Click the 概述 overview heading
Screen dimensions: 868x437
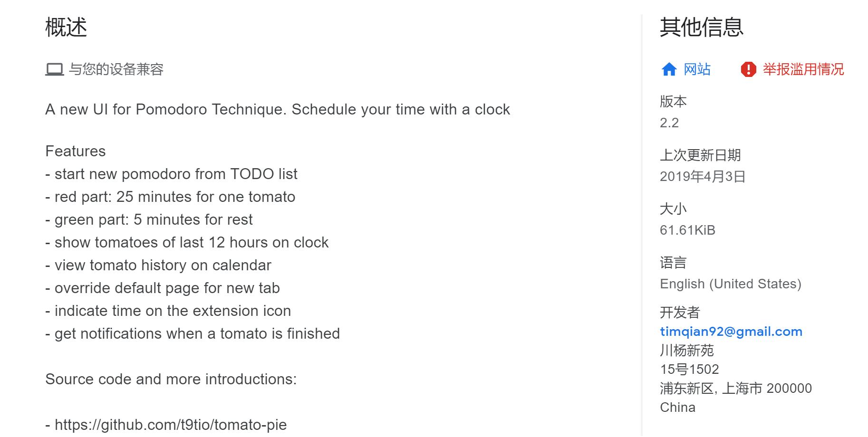[x=66, y=27]
